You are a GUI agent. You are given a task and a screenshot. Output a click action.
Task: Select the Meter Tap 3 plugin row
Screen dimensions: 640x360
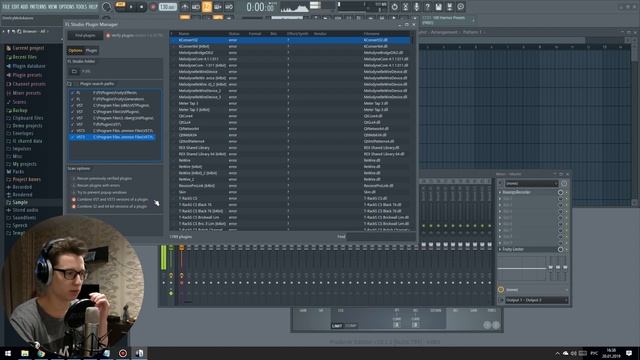point(291,103)
